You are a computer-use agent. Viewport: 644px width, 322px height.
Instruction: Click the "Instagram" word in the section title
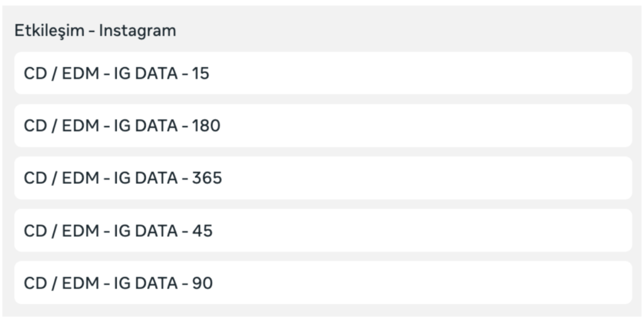point(140,30)
